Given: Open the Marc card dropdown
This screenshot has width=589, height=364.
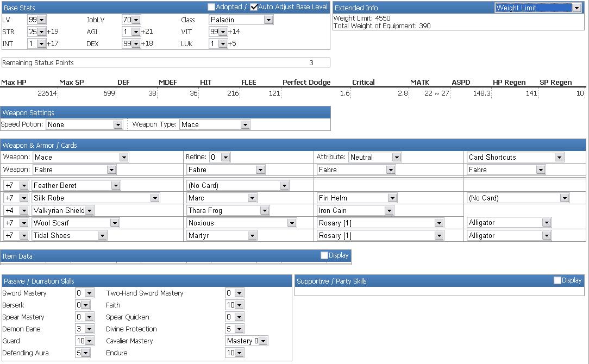Looking at the screenshot, I should (222, 198).
